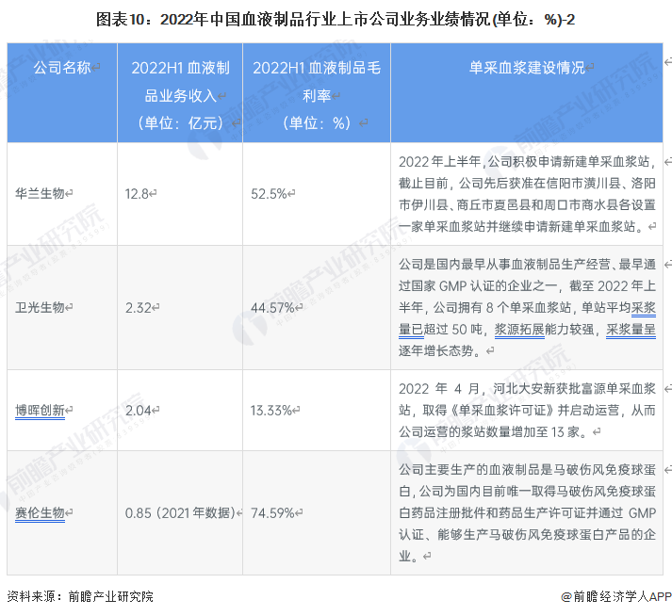
Task: Click the gross margin value '13.33%'
Action: [270, 411]
